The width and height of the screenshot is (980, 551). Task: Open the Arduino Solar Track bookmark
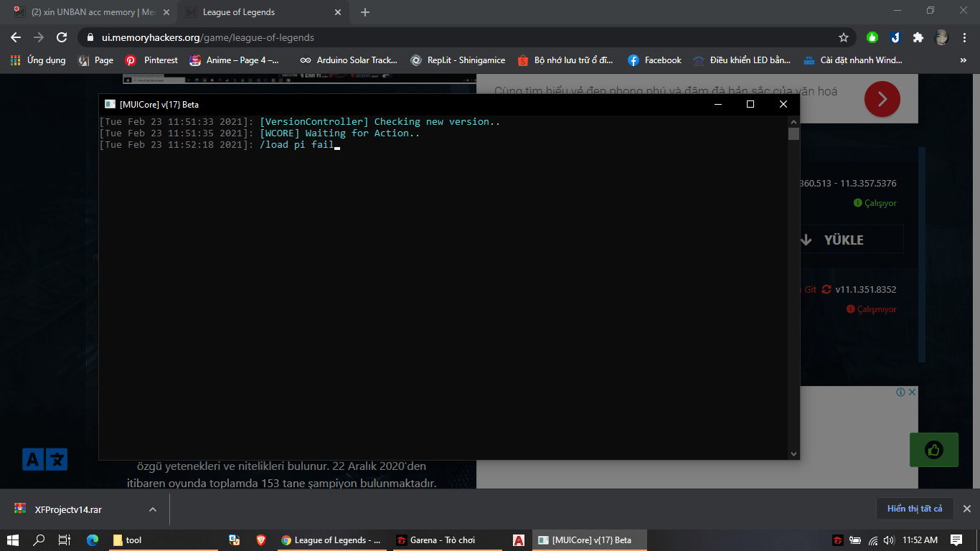349,60
